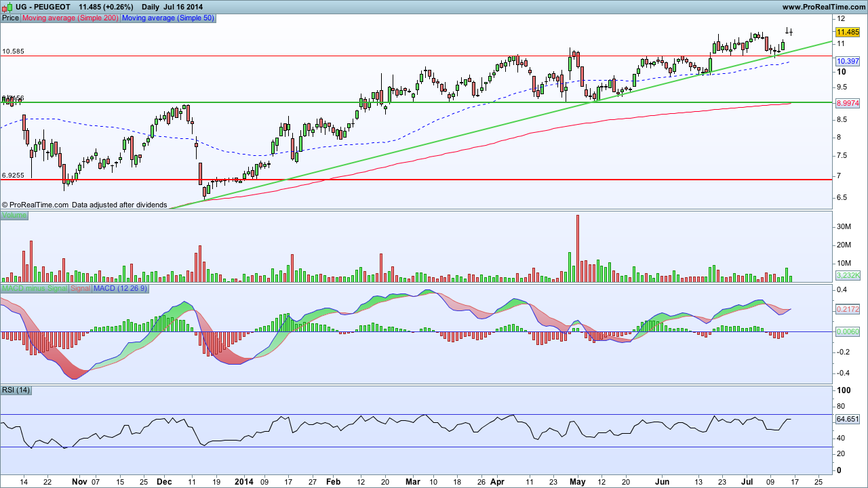Open the www.ProRealTime.com link
Screen dimensions: 868x488
pyautogui.click(x=823, y=7)
